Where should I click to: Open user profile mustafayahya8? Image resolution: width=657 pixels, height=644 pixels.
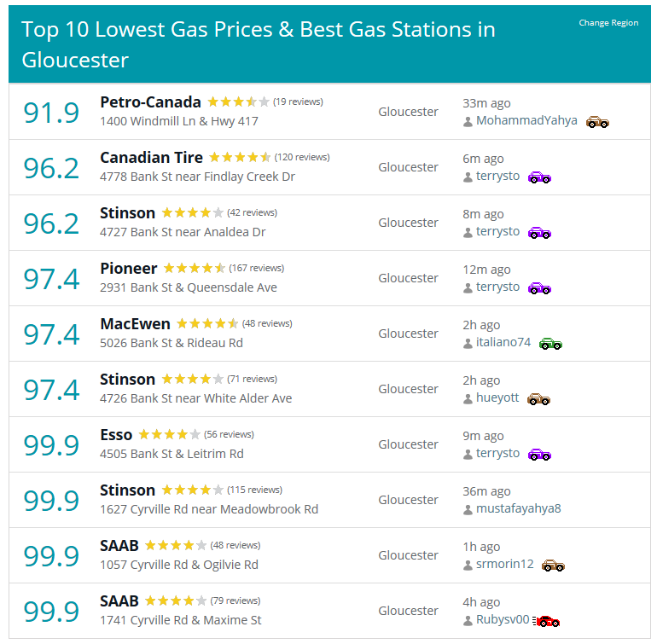click(518, 508)
